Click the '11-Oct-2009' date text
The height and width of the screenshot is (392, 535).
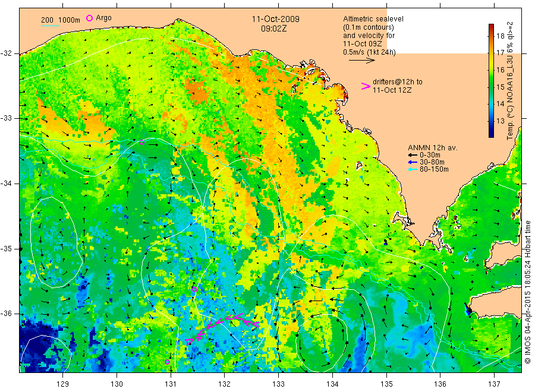(276, 19)
